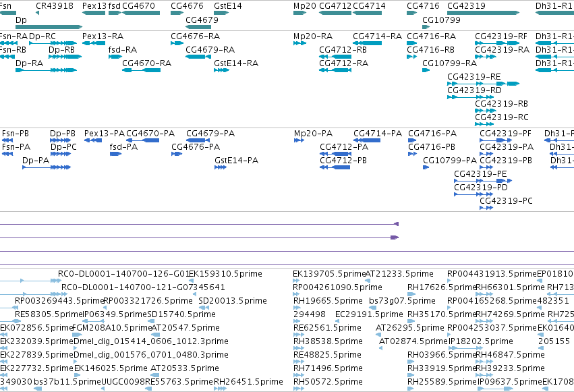Select transcript CG4712-RB
Viewport: 574px width, 392px height.
(x=343, y=50)
